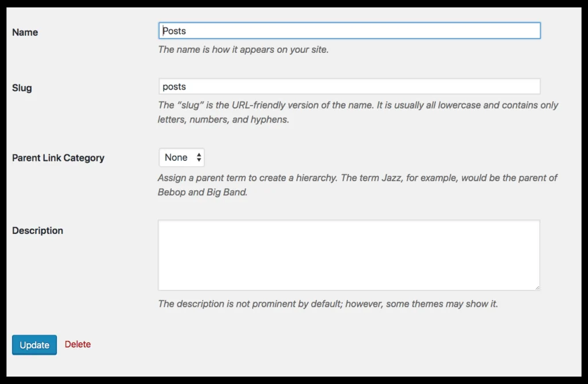Screen dimensions: 588x384
Task: Click the red Delete link
Action: click(x=78, y=344)
